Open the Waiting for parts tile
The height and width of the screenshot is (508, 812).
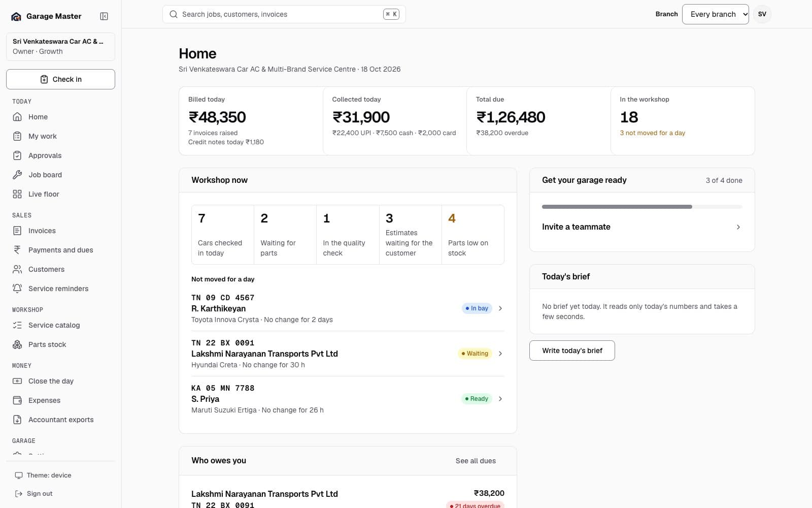click(285, 235)
